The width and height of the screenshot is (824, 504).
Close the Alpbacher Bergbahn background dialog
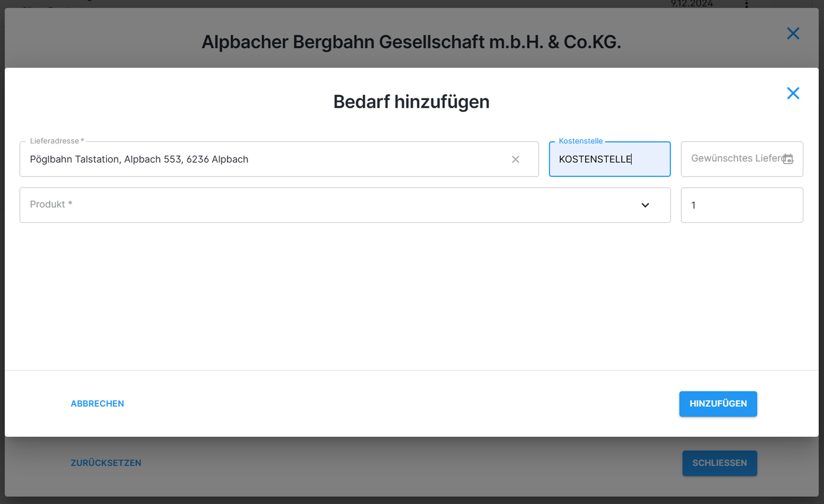(x=793, y=34)
